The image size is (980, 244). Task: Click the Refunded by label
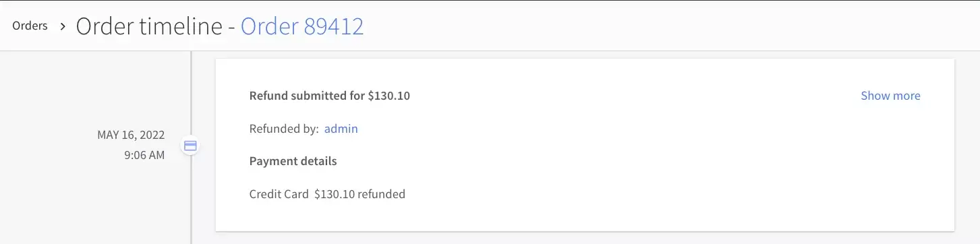coord(284,129)
